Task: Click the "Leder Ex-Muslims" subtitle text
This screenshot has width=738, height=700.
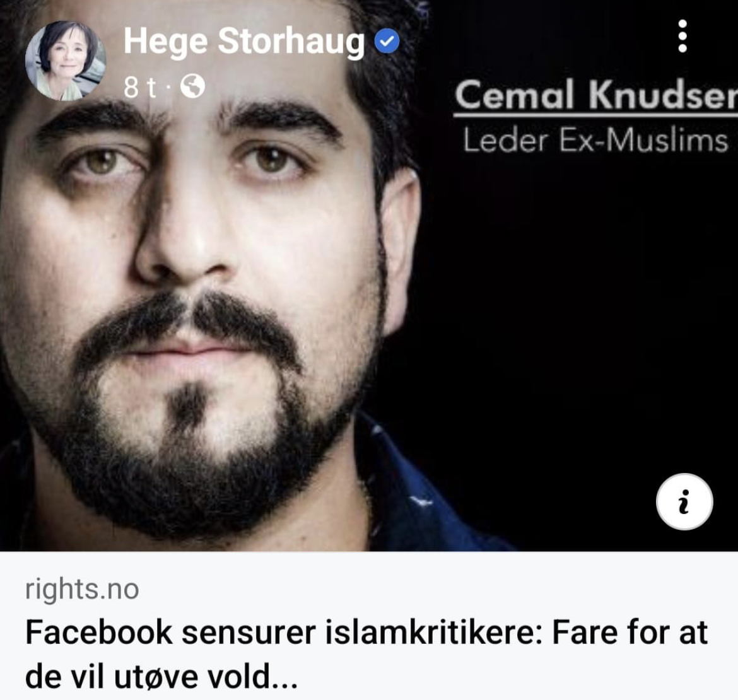Action: (595, 140)
